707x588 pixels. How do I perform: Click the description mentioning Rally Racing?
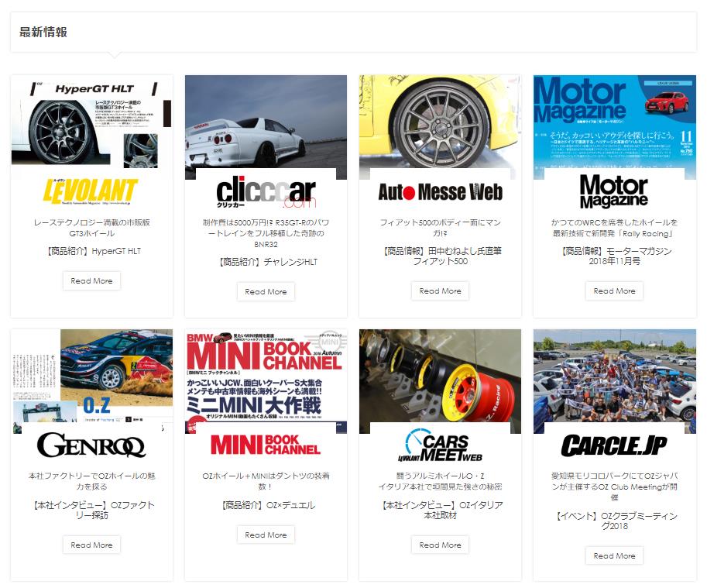coord(615,228)
